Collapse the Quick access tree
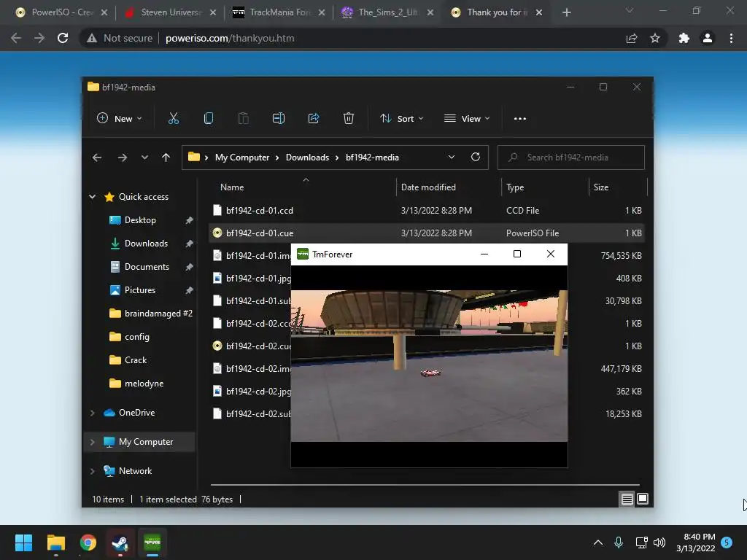 pyautogui.click(x=93, y=197)
